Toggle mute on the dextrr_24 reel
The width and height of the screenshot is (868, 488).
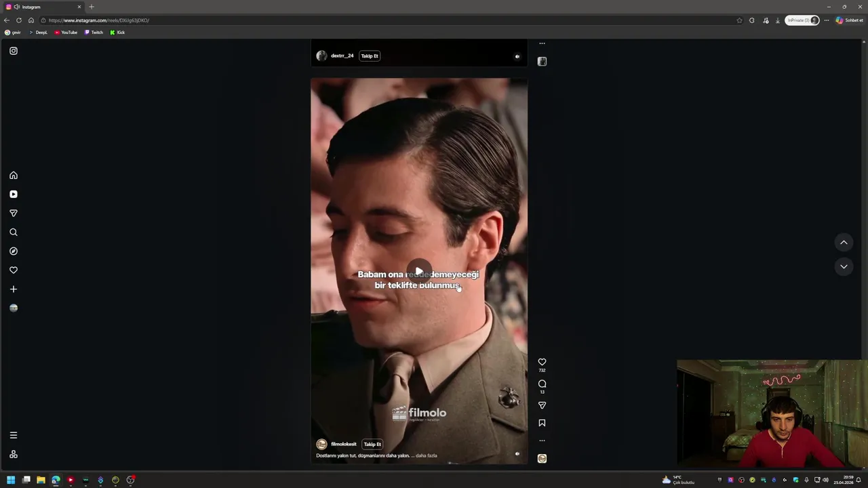pyautogui.click(x=517, y=57)
